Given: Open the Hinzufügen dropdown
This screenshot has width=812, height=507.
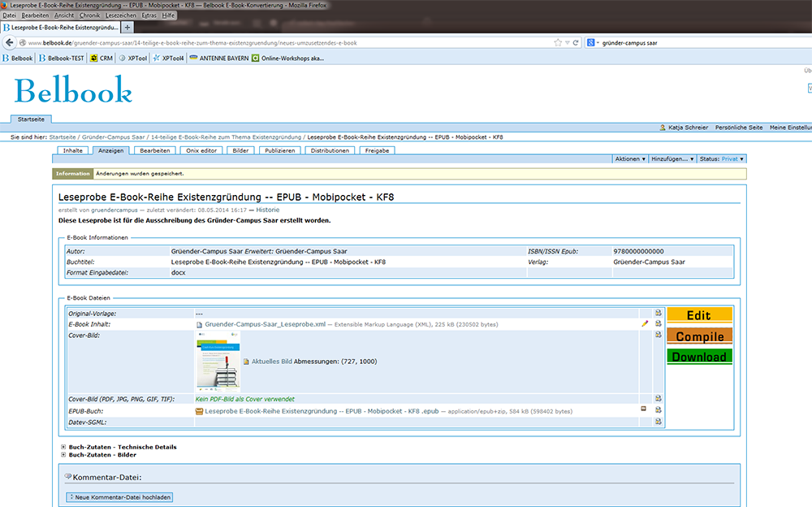Looking at the screenshot, I should coord(672,159).
